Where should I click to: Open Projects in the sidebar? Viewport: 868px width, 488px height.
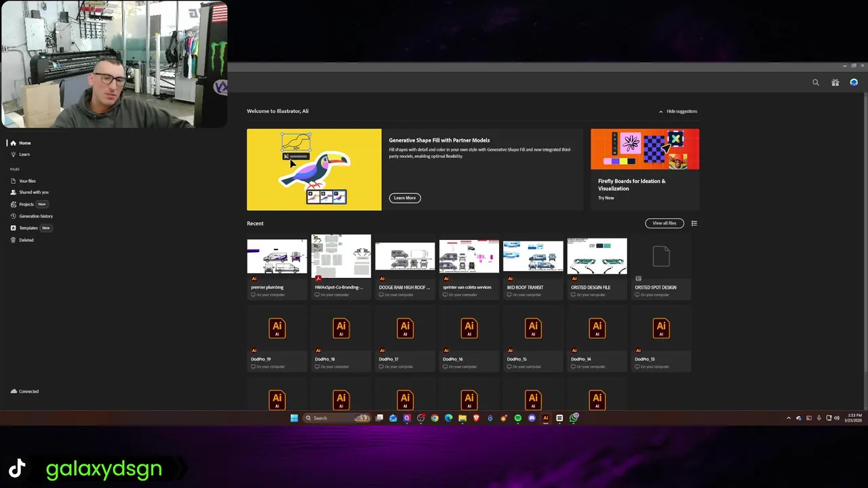[26, 204]
